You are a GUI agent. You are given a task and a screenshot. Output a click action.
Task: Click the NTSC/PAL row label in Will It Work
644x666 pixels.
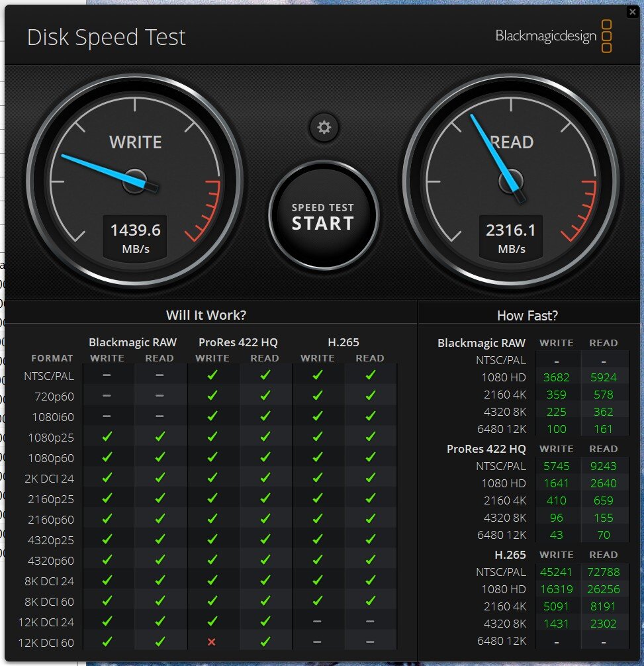pos(49,376)
